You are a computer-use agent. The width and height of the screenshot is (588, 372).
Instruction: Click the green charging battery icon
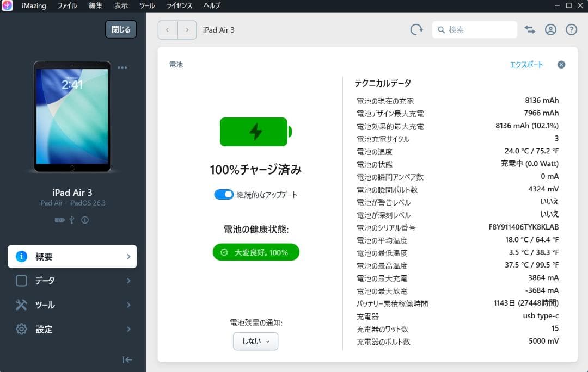[256, 132]
